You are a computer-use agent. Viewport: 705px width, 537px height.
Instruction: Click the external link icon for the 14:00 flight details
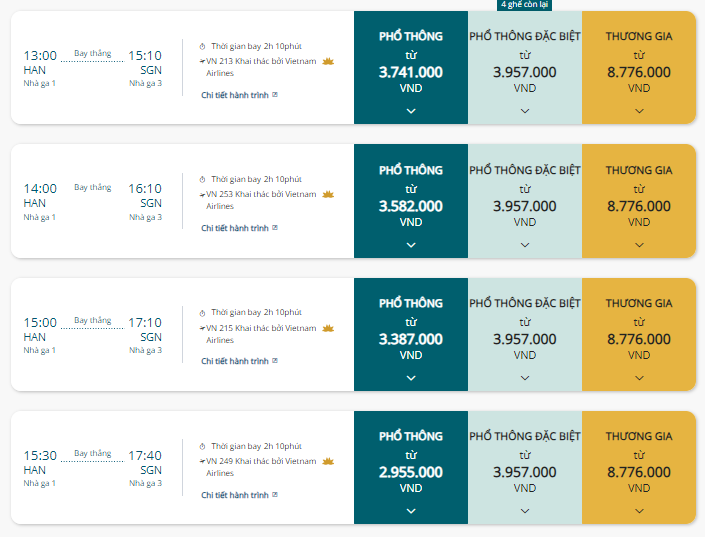coord(275,228)
